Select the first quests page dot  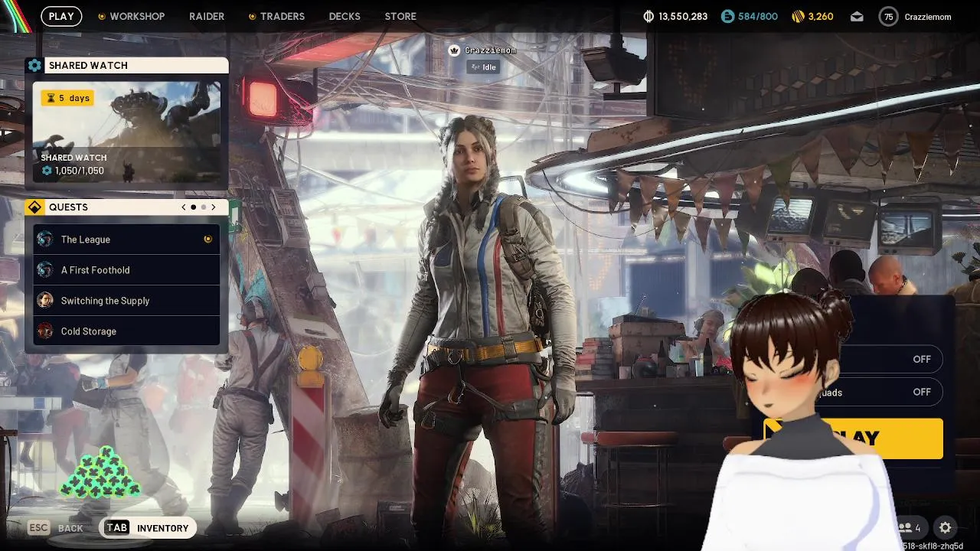click(194, 207)
